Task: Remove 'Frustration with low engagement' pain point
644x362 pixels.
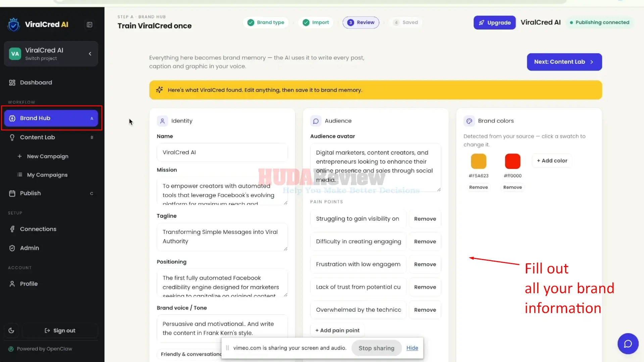Action: 425,264
